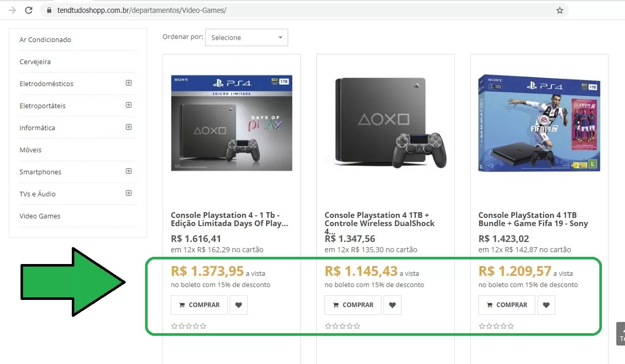Image resolution: width=625 pixels, height=364 pixels.
Task: View site security padlock icon
Action: coord(49,10)
